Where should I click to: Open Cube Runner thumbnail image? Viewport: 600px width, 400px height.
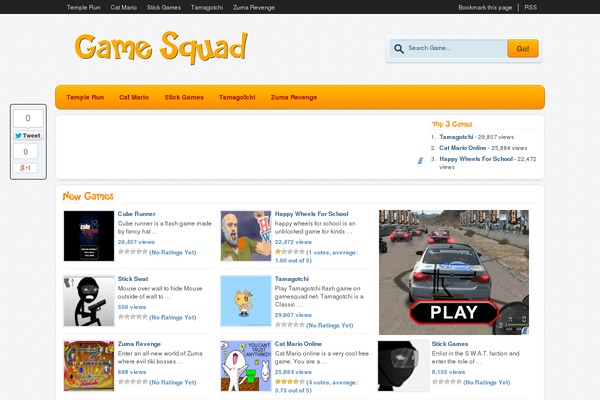tap(89, 236)
